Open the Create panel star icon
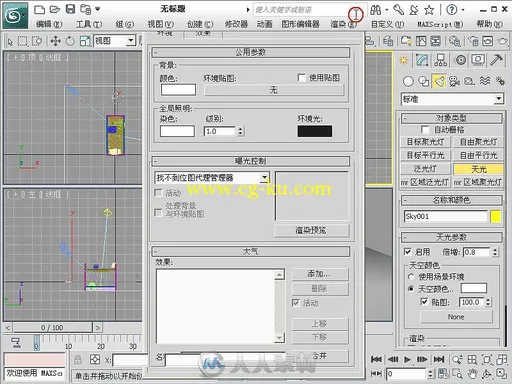Screen dimensions: 512x384 coord(404,60)
